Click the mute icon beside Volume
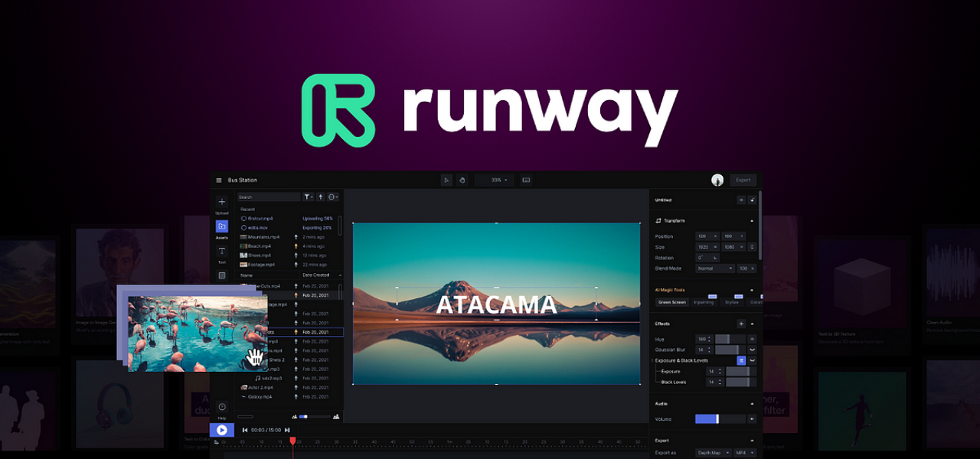980x459 pixels. tap(752, 419)
